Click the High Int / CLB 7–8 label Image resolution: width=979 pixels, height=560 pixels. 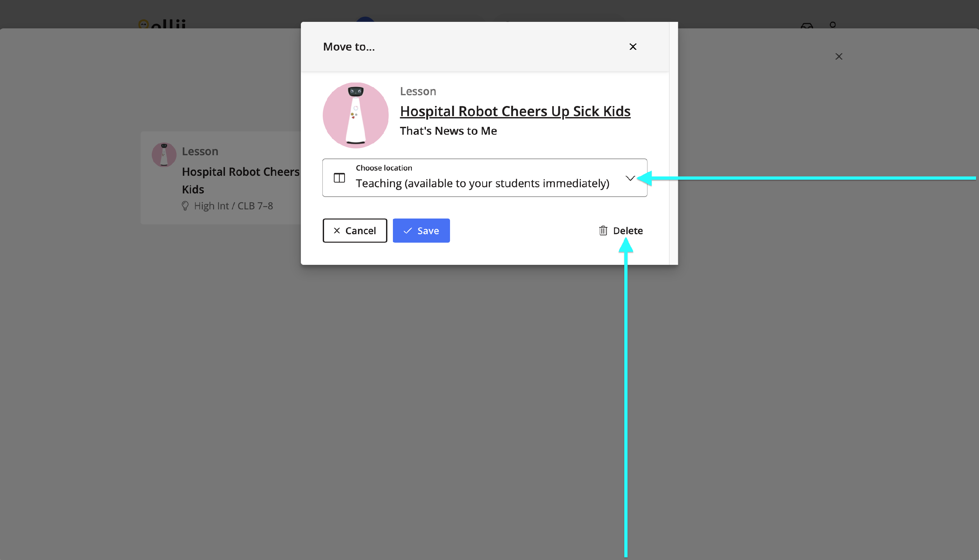click(233, 206)
